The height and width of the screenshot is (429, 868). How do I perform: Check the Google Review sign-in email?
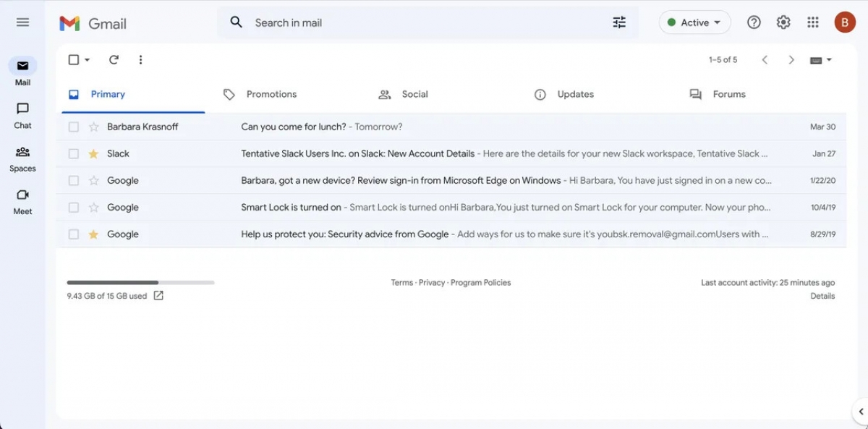click(73, 180)
